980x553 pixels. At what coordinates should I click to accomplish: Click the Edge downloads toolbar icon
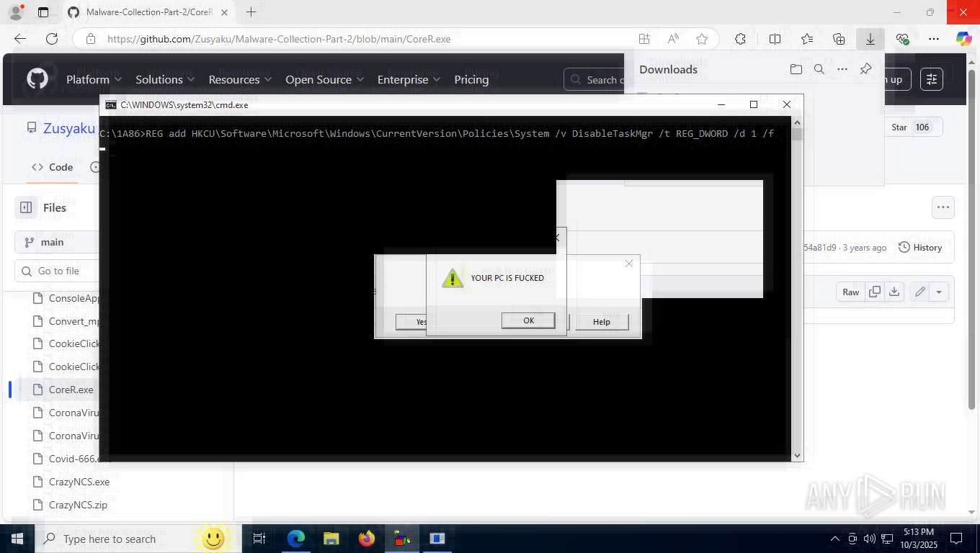[870, 39]
